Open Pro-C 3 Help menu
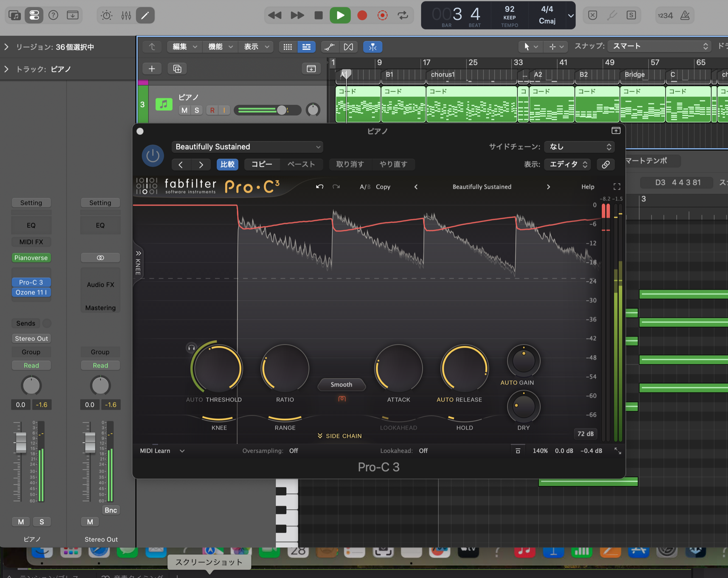 click(588, 187)
